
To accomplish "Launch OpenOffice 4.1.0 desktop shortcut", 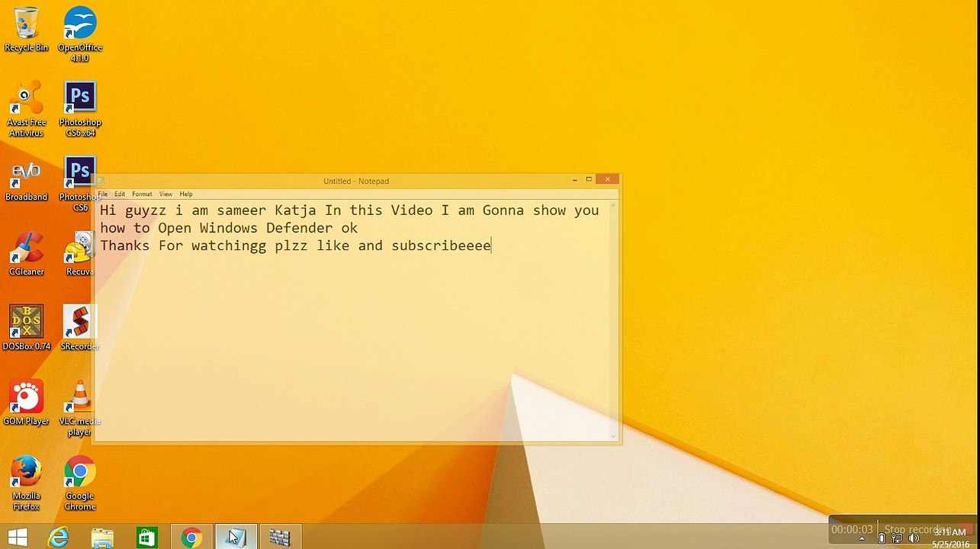I will click(80, 34).
